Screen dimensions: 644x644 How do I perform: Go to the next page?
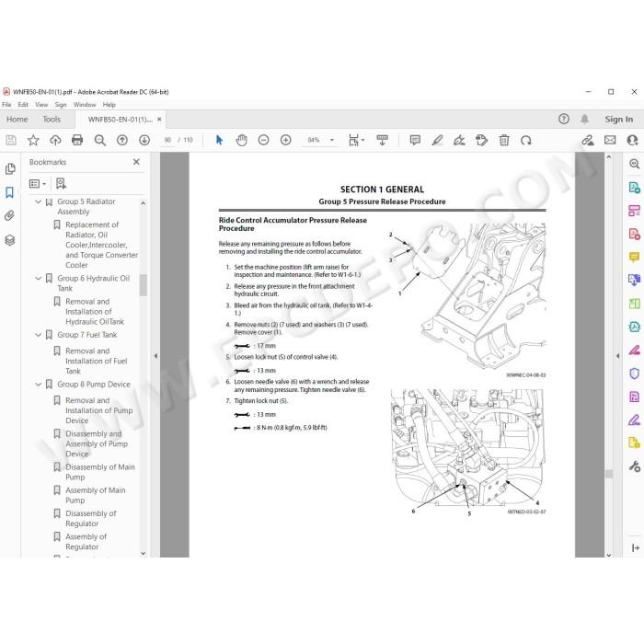point(144,141)
